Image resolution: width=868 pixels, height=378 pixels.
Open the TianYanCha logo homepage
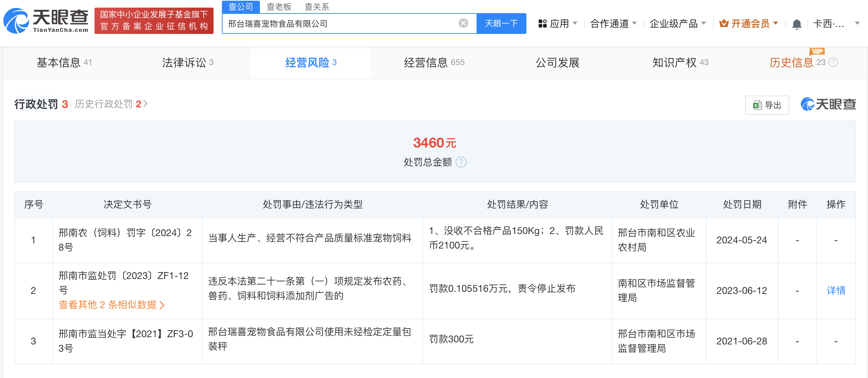click(46, 21)
